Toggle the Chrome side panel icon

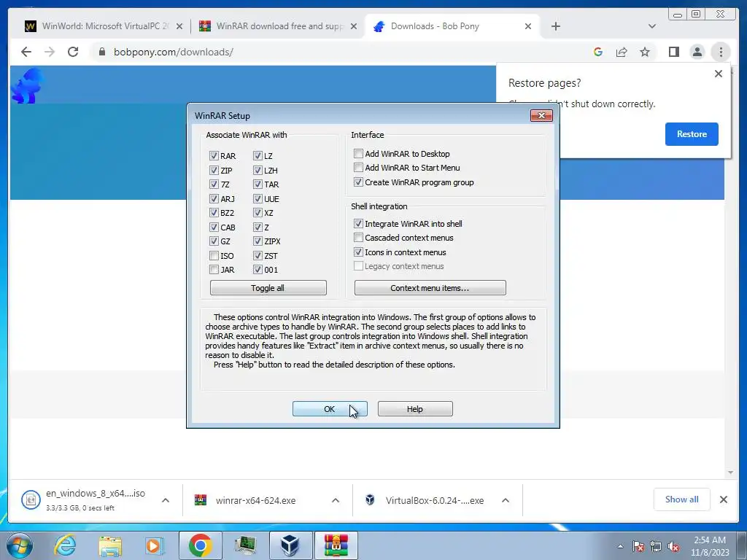[x=673, y=52]
